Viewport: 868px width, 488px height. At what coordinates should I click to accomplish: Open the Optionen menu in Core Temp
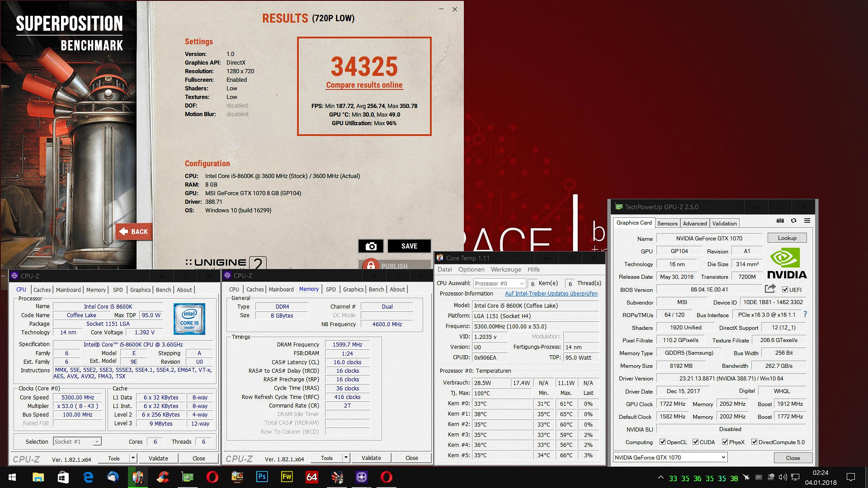471,269
